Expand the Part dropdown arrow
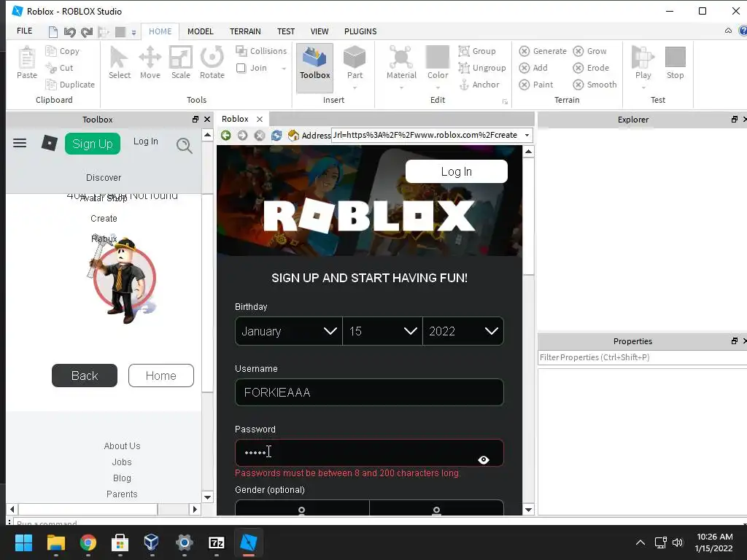 click(x=355, y=87)
